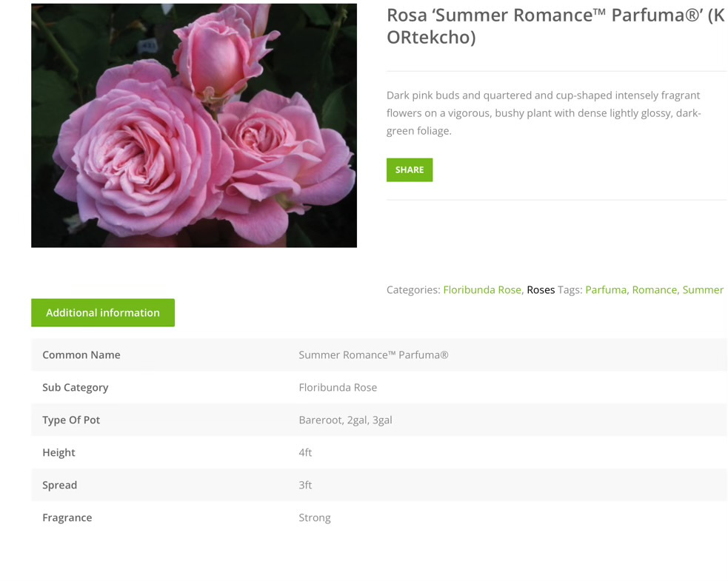The height and width of the screenshot is (581, 728).
Task: Select the Romance tag link
Action: 655,290
